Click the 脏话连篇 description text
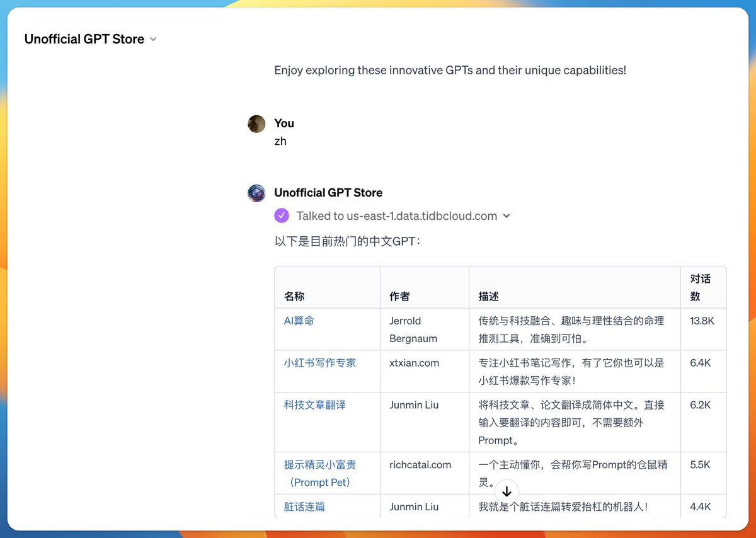Viewport: 756px width, 538px height. click(563, 507)
